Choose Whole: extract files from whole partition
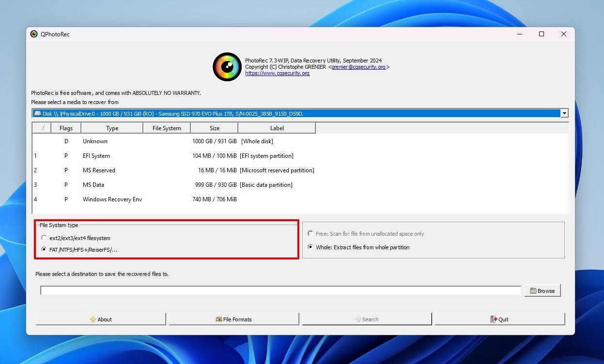Image resolution: width=604 pixels, height=364 pixels. pos(310,247)
